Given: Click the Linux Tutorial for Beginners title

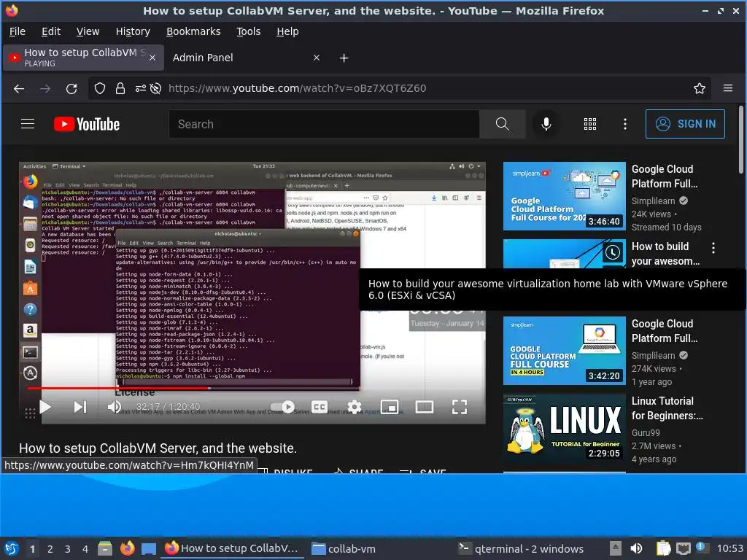Looking at the screenshot, I should (667, 408).
